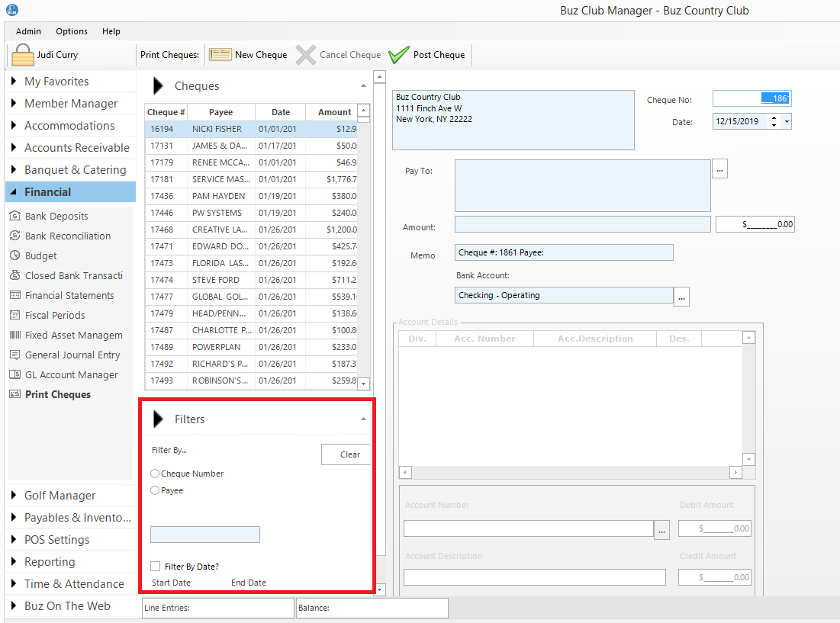Open Bank Deposits in the Financial list

[56, 217]
